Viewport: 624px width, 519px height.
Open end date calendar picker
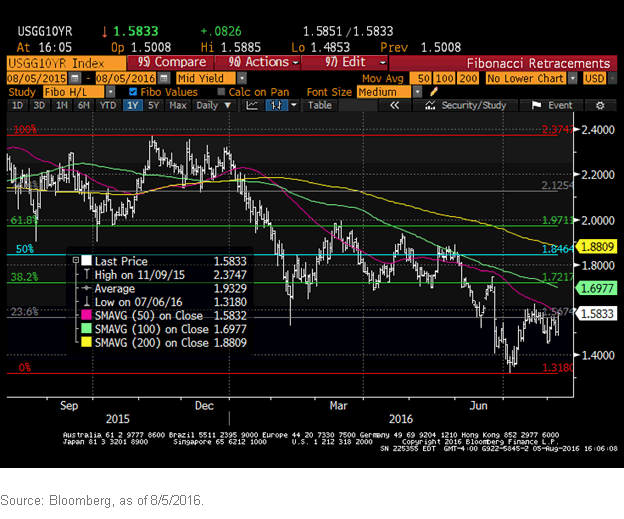tap(164, 78)
